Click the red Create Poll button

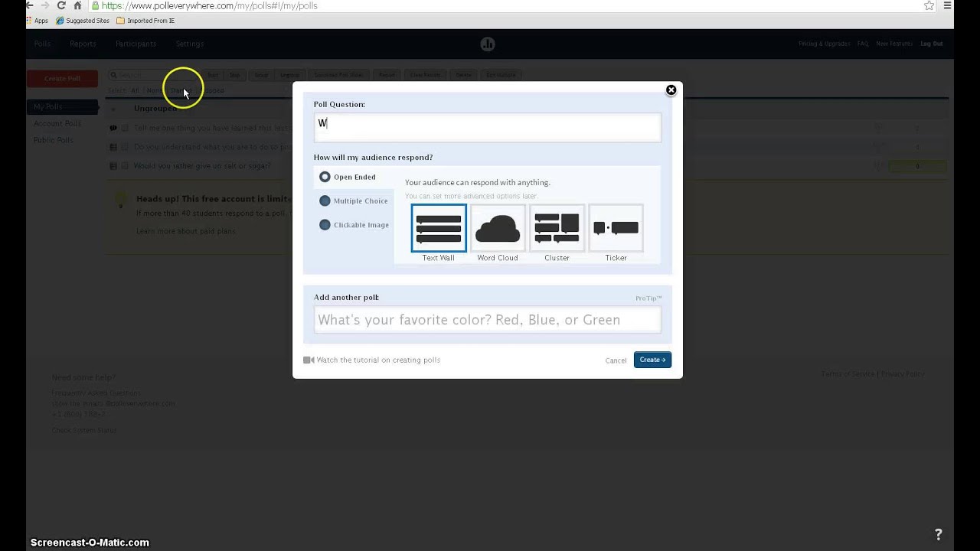tap(63, 78)
